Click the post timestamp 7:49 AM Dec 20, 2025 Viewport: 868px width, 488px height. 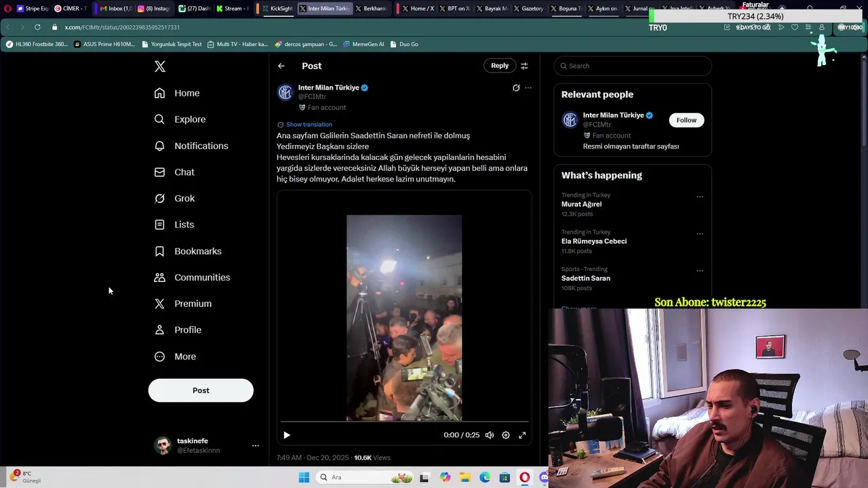(x=313, y=457)
